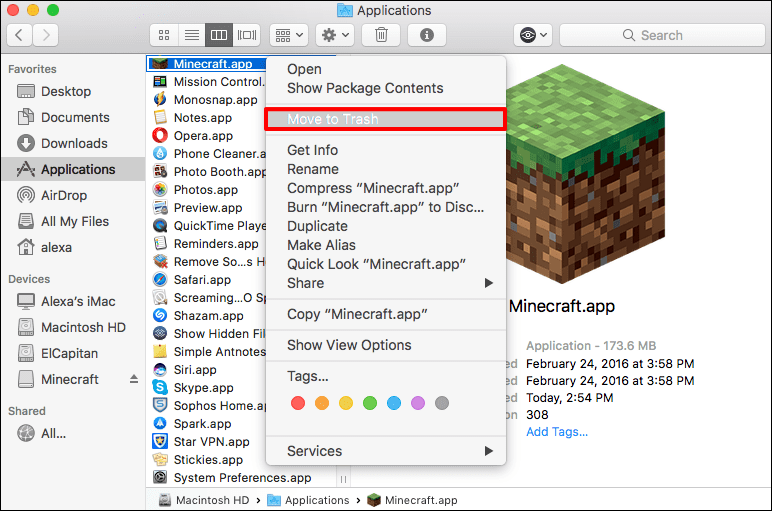This screenshot has width=772, height=511.
Task: Choose Duplicate from context menu
Action: point(386,226)
